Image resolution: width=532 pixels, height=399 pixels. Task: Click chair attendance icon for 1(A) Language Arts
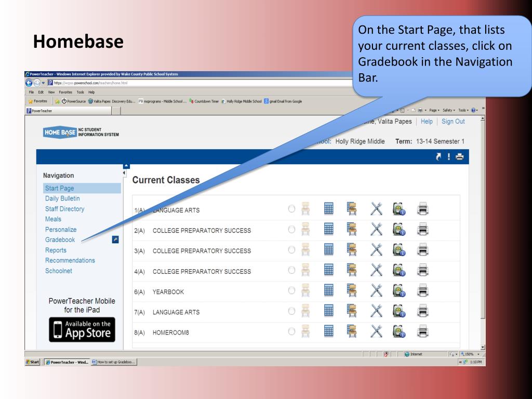(305, 209)
